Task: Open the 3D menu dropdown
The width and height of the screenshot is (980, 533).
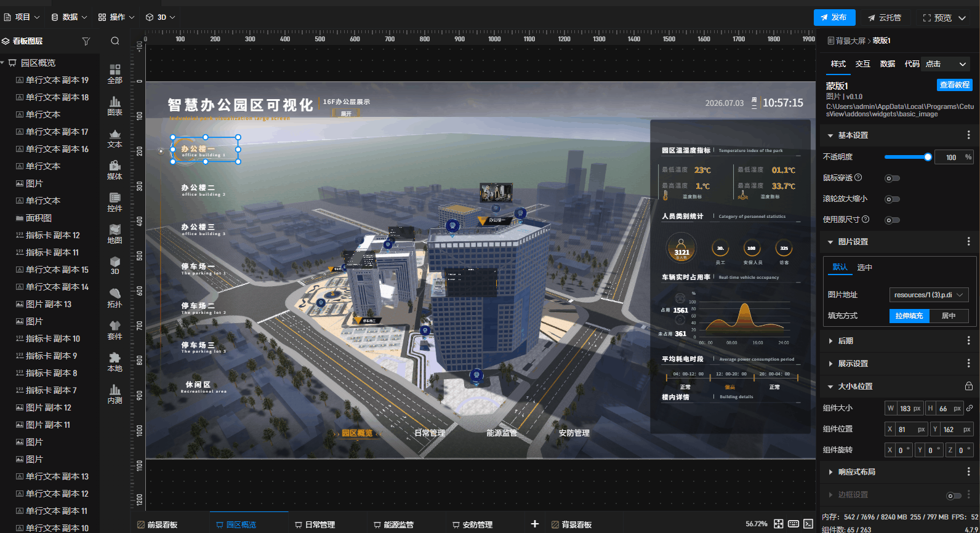Action: click(x=161, y=17)
